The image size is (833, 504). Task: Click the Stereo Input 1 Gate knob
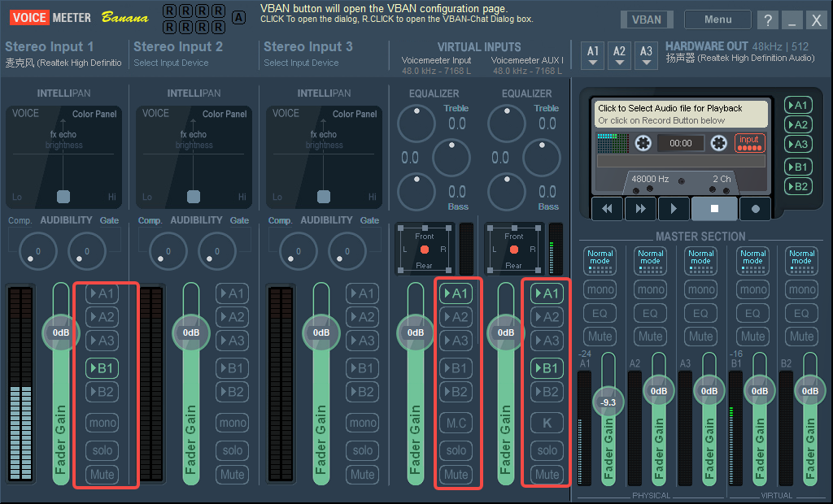(x=86, y=251)
